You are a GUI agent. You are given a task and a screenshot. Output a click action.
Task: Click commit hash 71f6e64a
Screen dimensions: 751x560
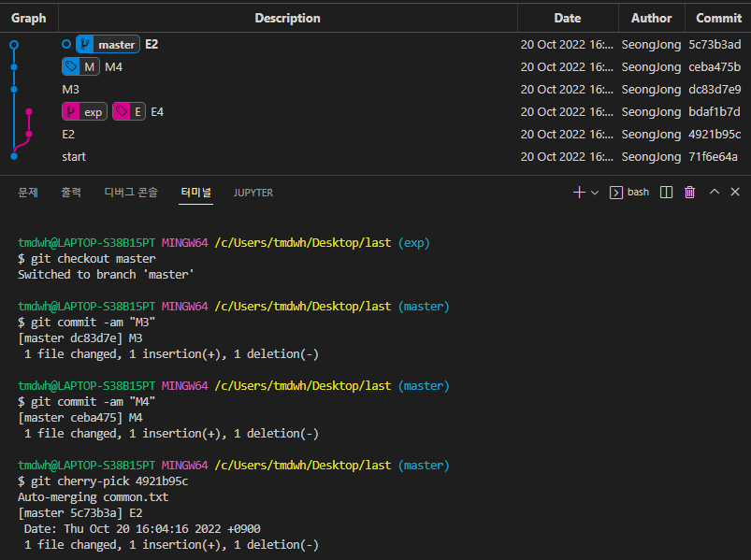(x=713, y=156)
